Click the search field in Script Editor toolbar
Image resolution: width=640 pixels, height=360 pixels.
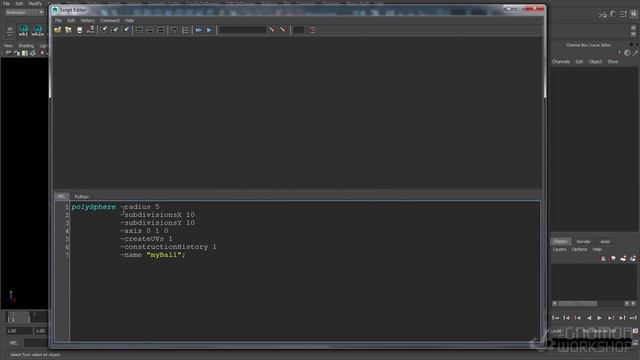click(242, 30)
